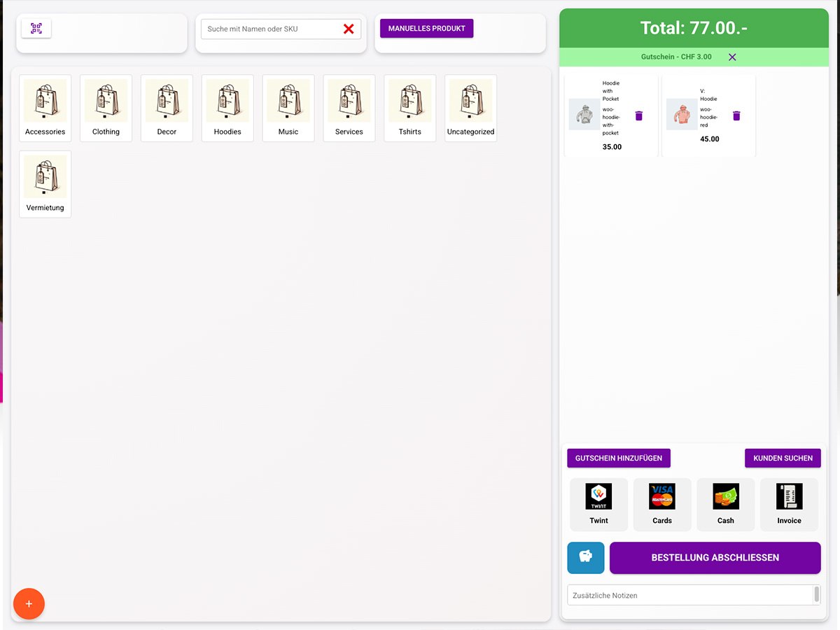Click the blue piggy bank button
This screenshot has width=840, height=630.
[x=586, y=557]
